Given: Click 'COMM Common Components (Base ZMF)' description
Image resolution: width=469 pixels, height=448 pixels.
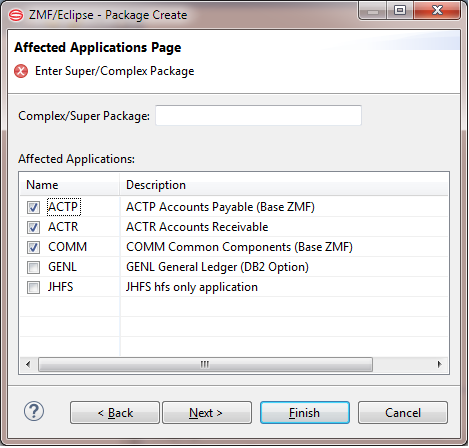Looking at the screenshot, I should [x=239, y=247].
